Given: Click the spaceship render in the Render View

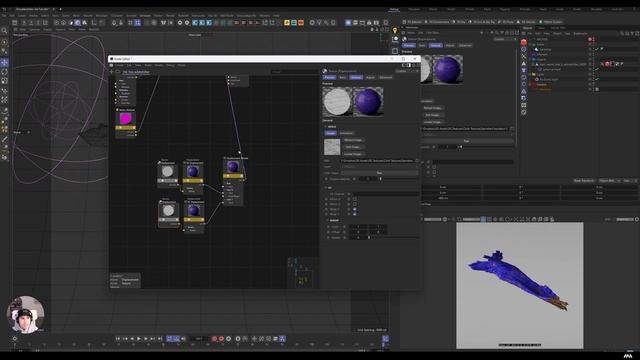Looking at the screenshot, I should point(519,280).
